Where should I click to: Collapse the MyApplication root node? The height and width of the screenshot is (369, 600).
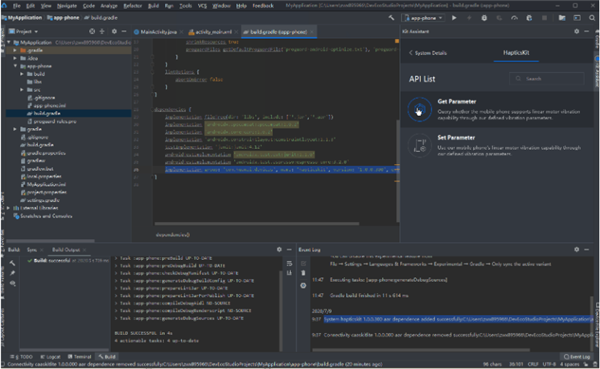(x=9, y=42)
